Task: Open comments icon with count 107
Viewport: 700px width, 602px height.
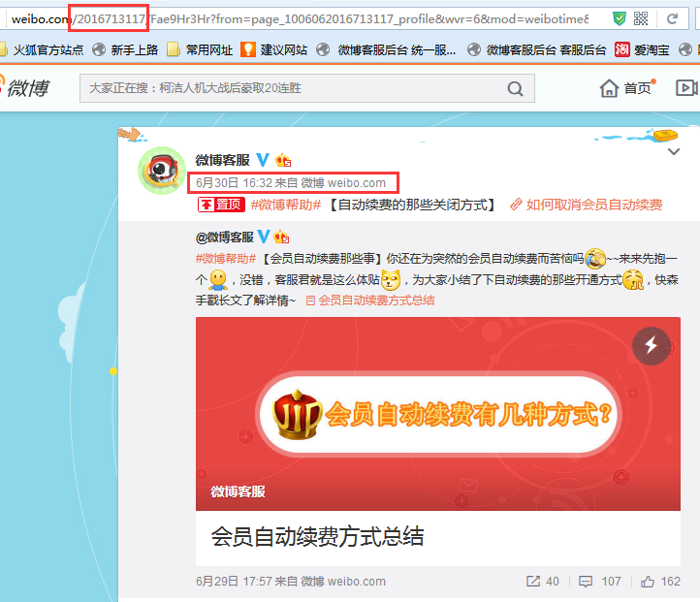Action: point(586,582)
